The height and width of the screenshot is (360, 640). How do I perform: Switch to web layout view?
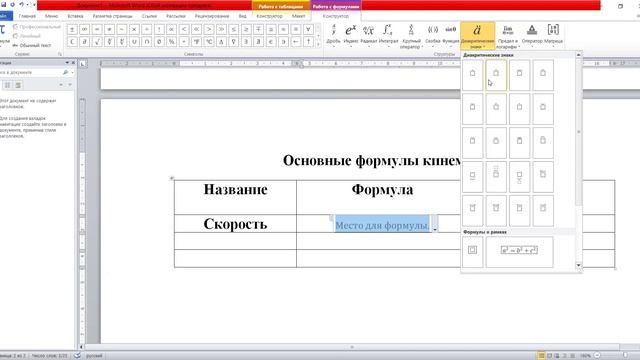click(x=557, y=356)
